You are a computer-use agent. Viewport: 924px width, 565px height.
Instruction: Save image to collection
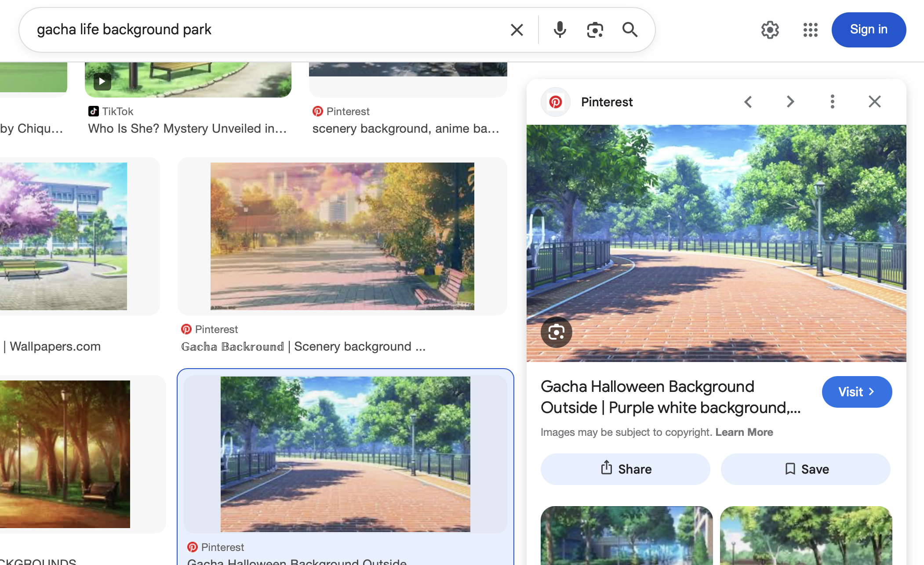[x=805, y=469]
